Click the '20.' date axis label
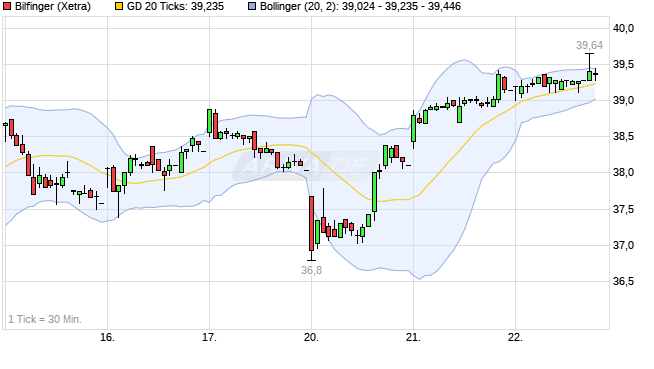The image size is (654, 369). [x=311, y=337]
